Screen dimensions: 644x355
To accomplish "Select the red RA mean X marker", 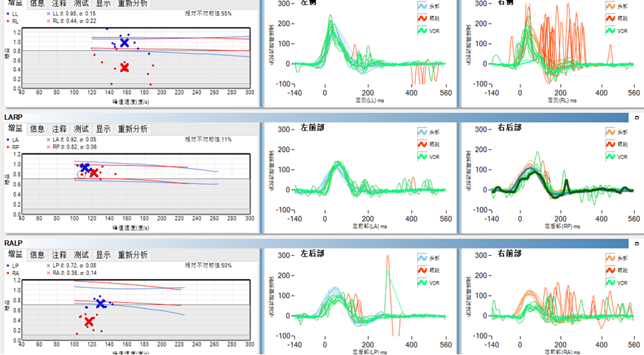I will [x=89, y=322].
